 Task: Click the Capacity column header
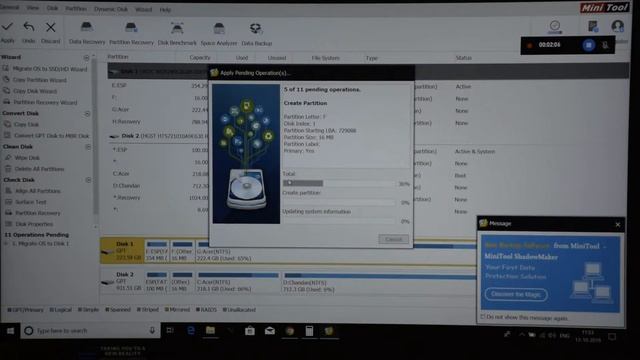(200, 58)
